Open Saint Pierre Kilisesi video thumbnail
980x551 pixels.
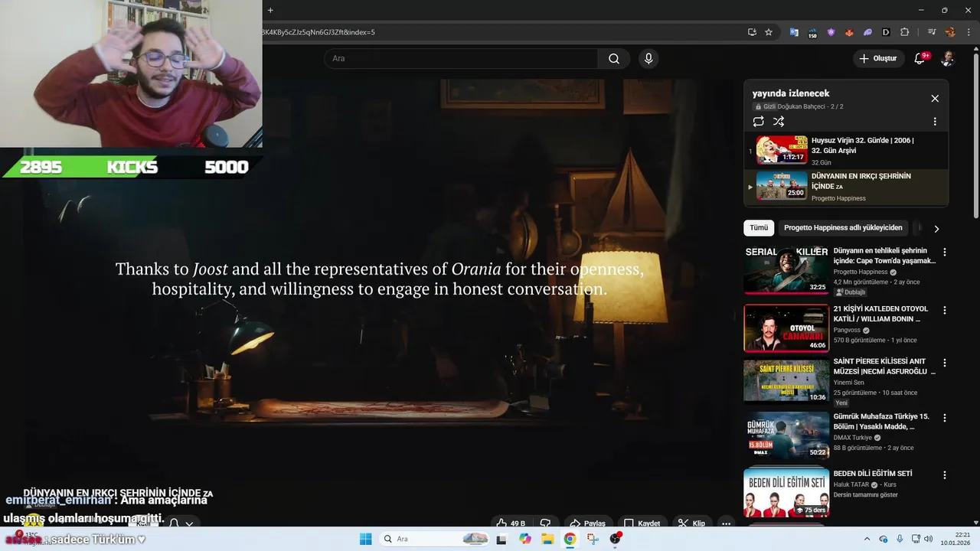[x=786, y=380]
